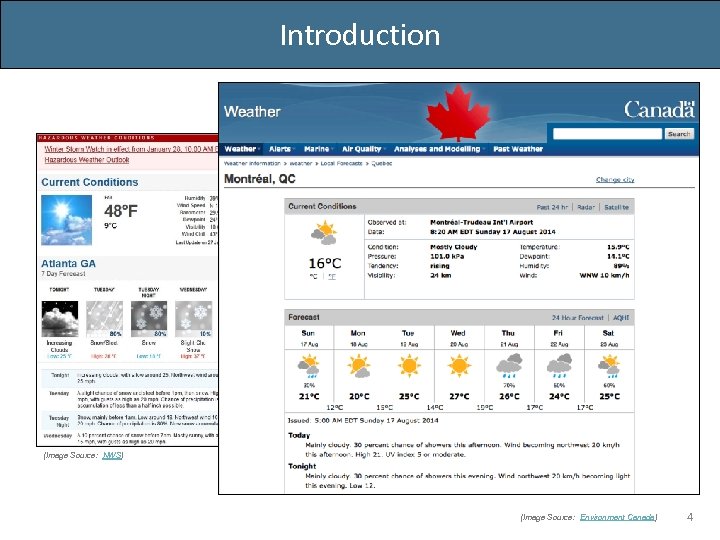720x540 pixels.
Task: Open the Hazardous Weather Outlook link
Action: tap(87, 160)
